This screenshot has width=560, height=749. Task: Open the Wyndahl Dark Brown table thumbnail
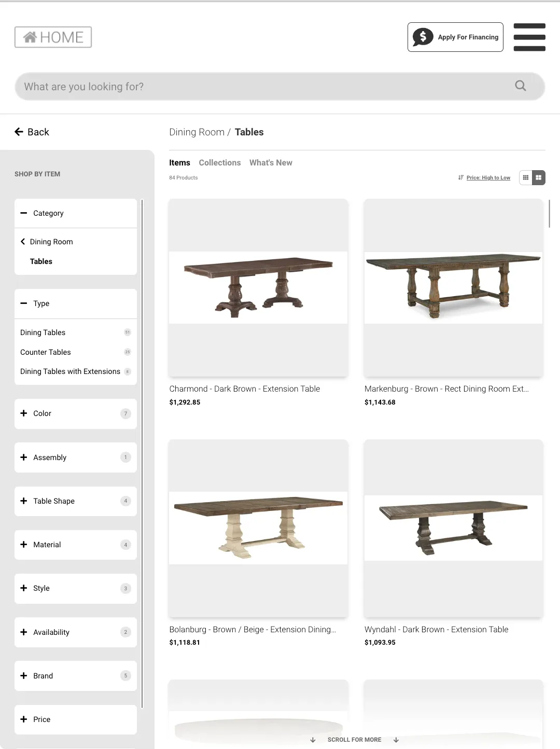453,528
